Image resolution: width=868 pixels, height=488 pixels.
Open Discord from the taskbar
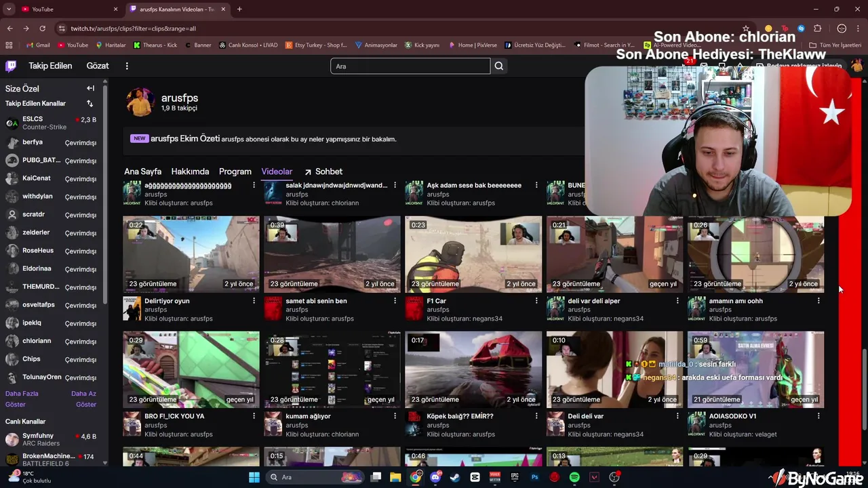435,477
